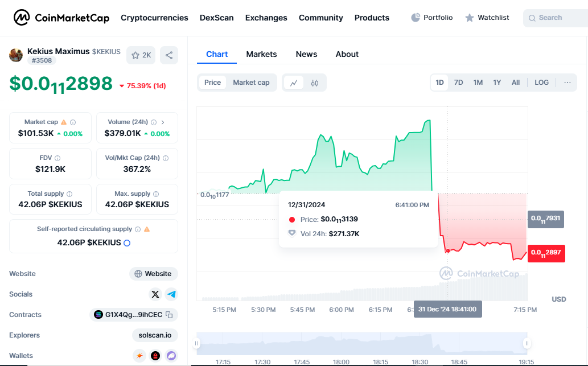This screenshot has width=588, height=366.
Task: Click the #3508 rank badge
Action: (x=42, y=60)
